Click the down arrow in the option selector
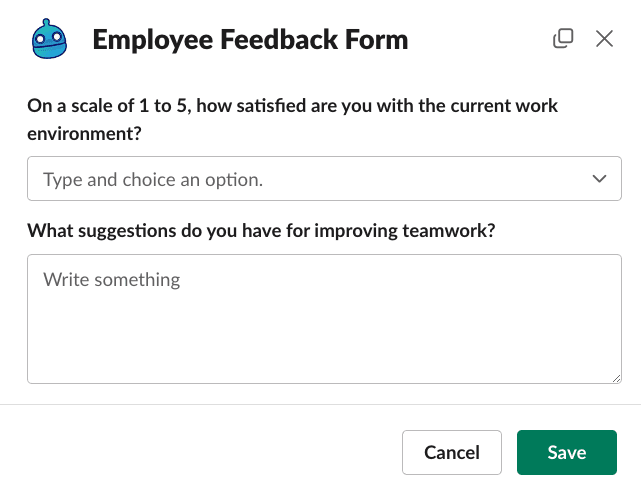Screen dimensions: 641x491 point(600,179)
